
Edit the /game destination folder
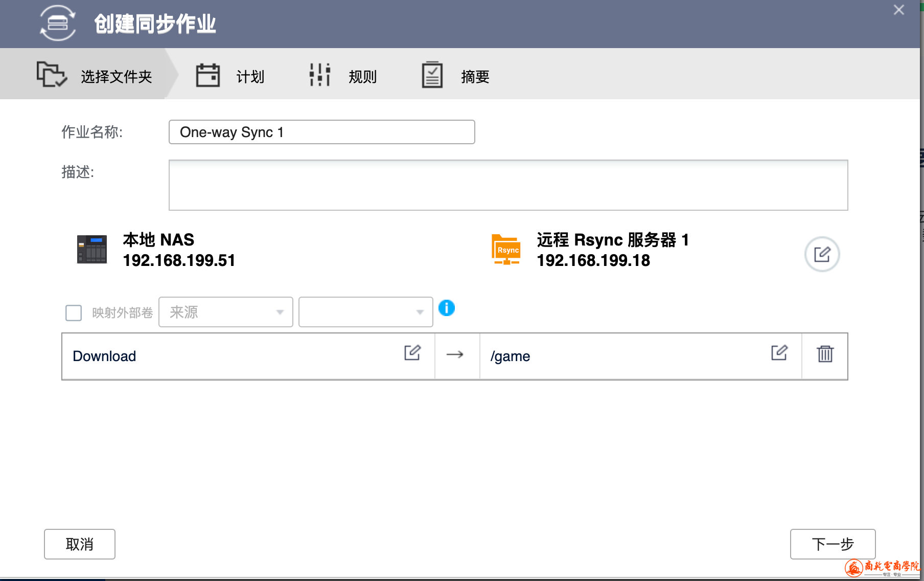pos(779,352)
